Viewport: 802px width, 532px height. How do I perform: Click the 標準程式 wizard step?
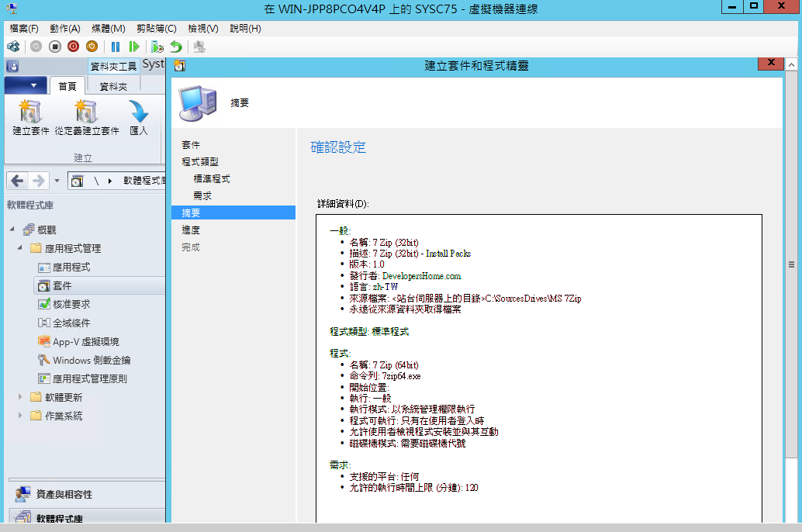pos(212,178)
